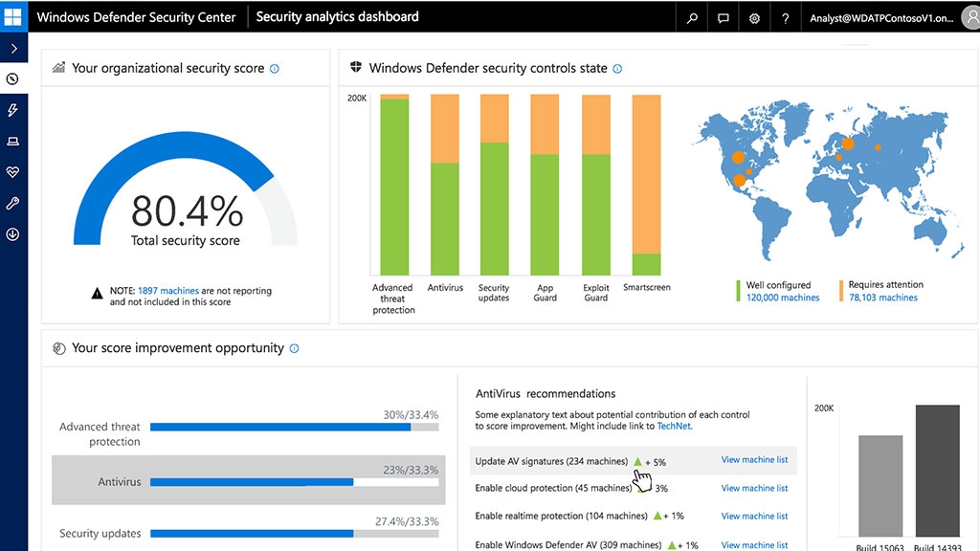Click the Antivirus bar in controls chart

tap(444, 185)
